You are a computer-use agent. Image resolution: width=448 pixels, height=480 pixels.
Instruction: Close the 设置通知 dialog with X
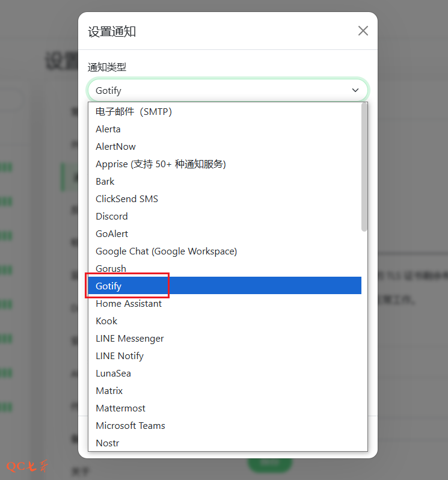(x=363, y=31)
